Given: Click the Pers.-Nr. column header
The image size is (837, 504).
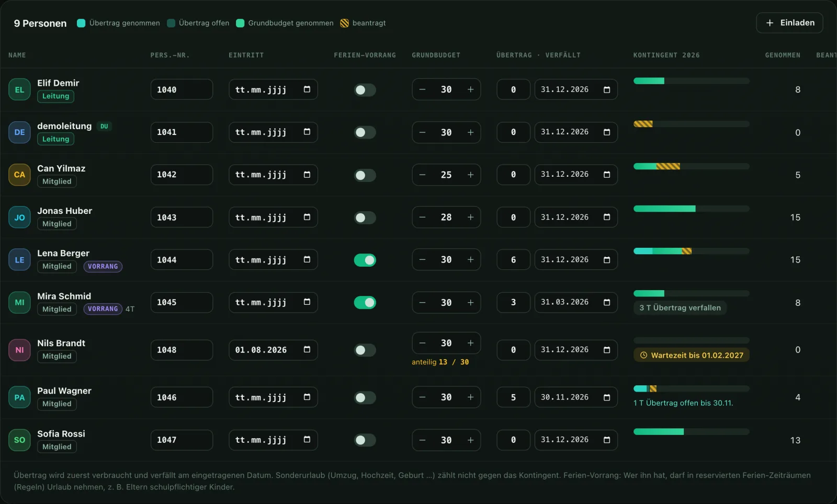Looking at the screenshot, I should coord(170,55).
